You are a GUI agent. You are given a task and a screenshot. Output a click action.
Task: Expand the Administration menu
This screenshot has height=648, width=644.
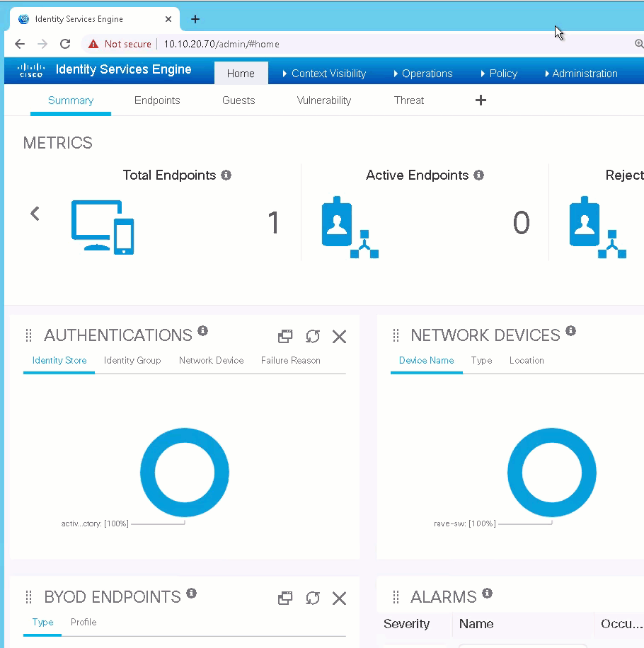pyautogui.click(x=581, y=73)
